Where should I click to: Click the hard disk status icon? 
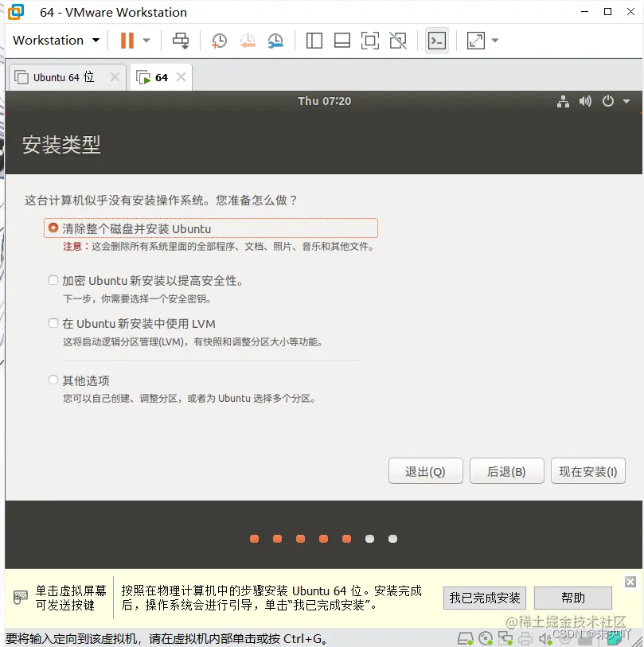pyautogui.click(x=465, y=639)
